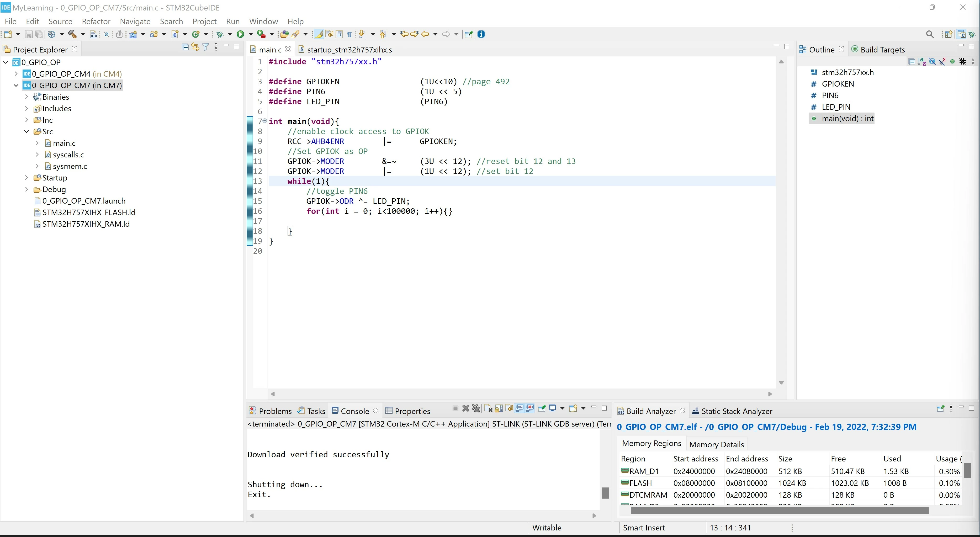Click Collapse All in Project Explorer
The width and height of the screenshot is (980, 537).
coord(185,47)
